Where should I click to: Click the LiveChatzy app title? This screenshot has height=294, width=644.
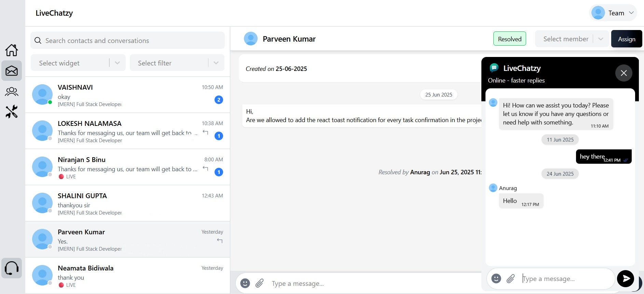54,13
